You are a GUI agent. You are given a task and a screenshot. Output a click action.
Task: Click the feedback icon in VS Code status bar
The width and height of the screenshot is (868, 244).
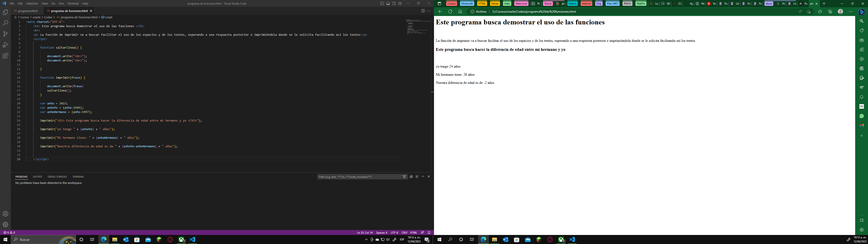point(422,232)
